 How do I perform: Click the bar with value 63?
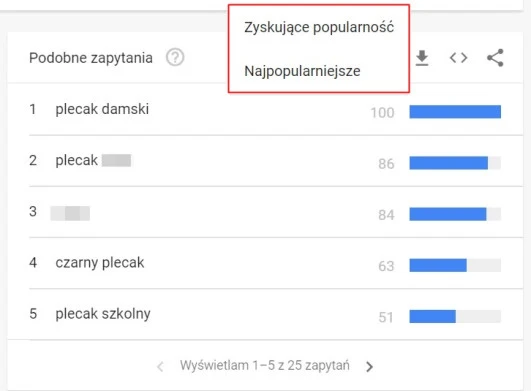tap(455, 265)
